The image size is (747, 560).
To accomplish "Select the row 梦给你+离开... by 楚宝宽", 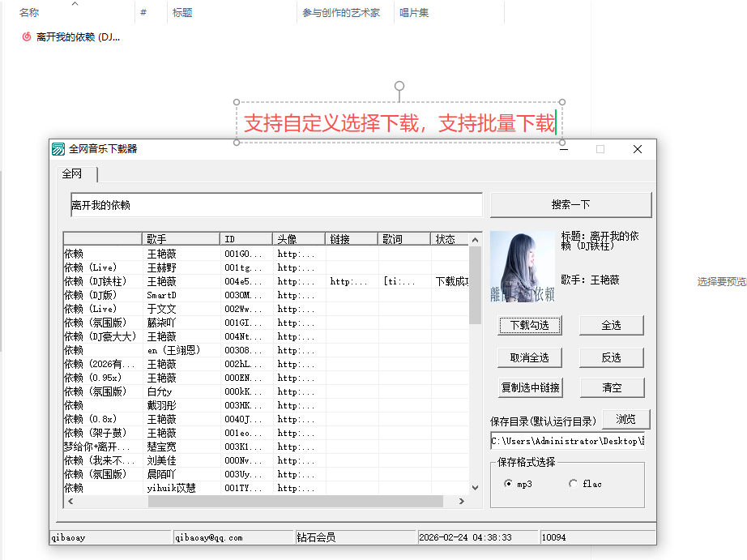I will tap(267, 447).
